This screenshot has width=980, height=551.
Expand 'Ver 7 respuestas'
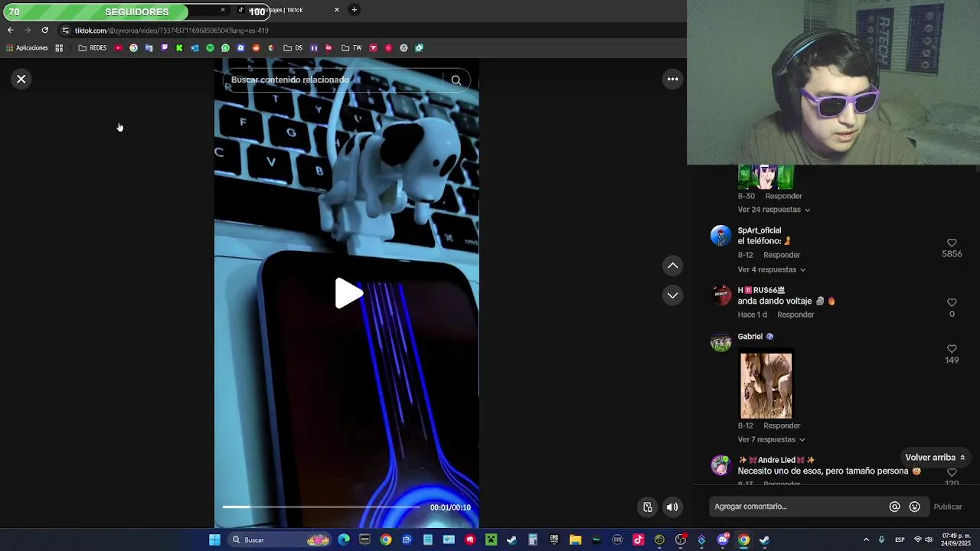[x=771, y=439]
